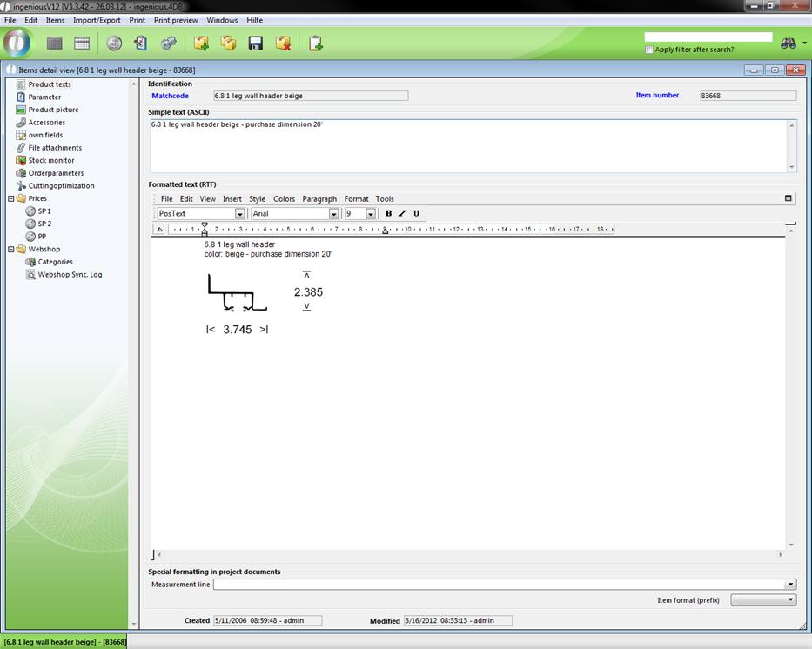Open the Paragraph menu in RTF editor
The image size is (812, 649).
click(x=319, y=199)
